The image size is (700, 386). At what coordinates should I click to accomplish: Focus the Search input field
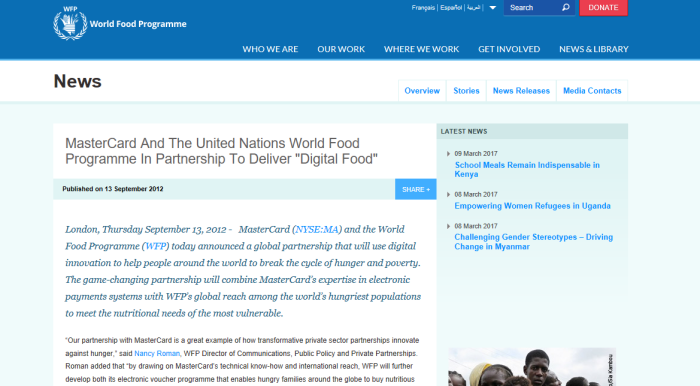(533, 8)
